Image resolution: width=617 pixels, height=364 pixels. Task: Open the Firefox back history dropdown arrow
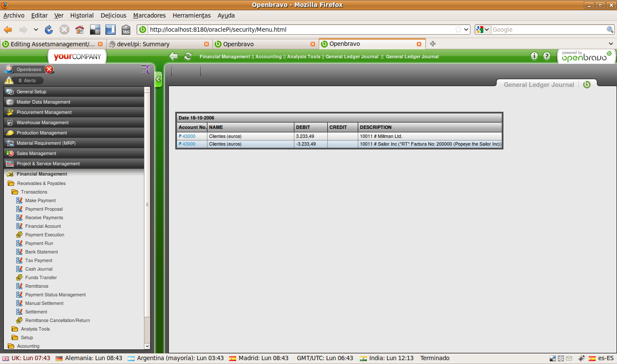click(x=36, y=30)
